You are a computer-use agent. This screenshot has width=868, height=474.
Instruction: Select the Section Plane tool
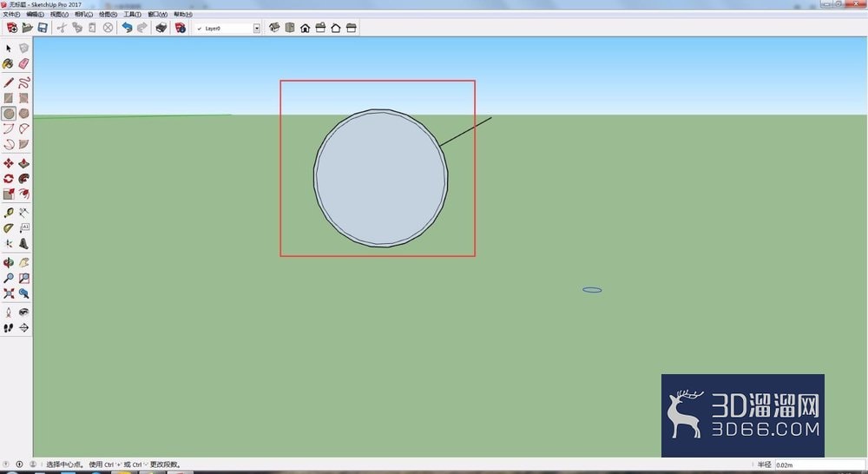pyautogui.click(x=23, y=328)
